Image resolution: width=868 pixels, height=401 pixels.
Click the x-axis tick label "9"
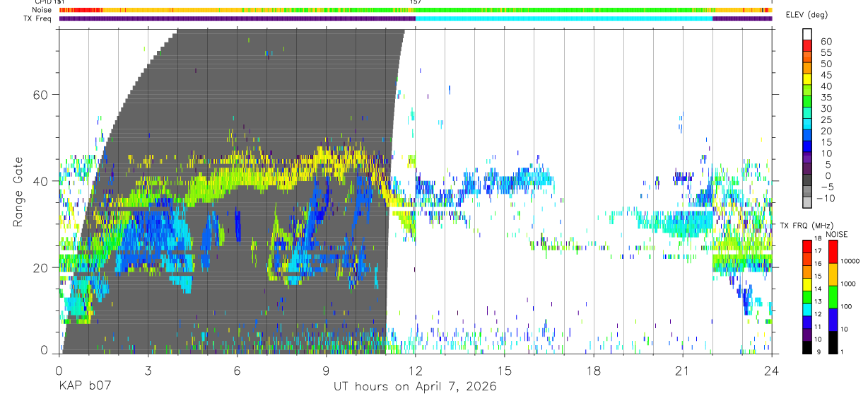pyautogui.click(x=326, y=370)
